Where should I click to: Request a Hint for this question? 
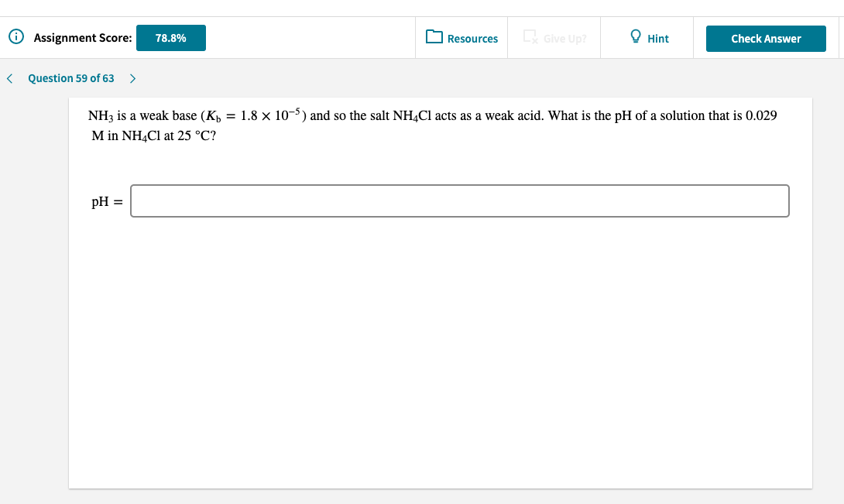tap(647, 38)
